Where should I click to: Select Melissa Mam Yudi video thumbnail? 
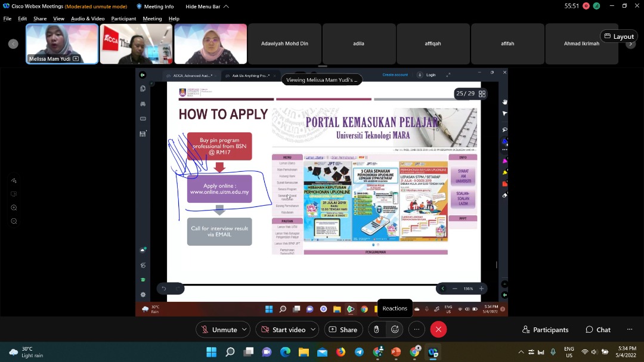(62, 44)
